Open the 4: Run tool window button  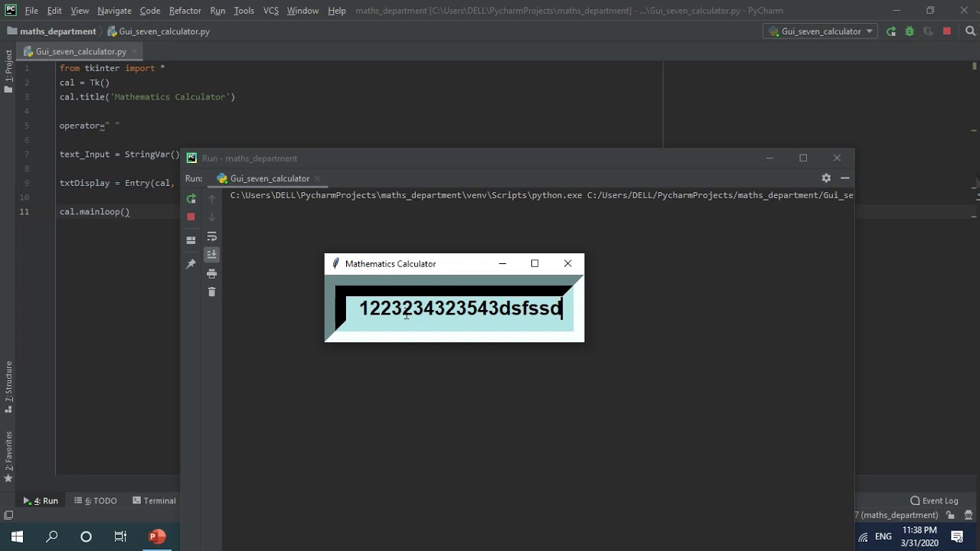coord(41,500)
